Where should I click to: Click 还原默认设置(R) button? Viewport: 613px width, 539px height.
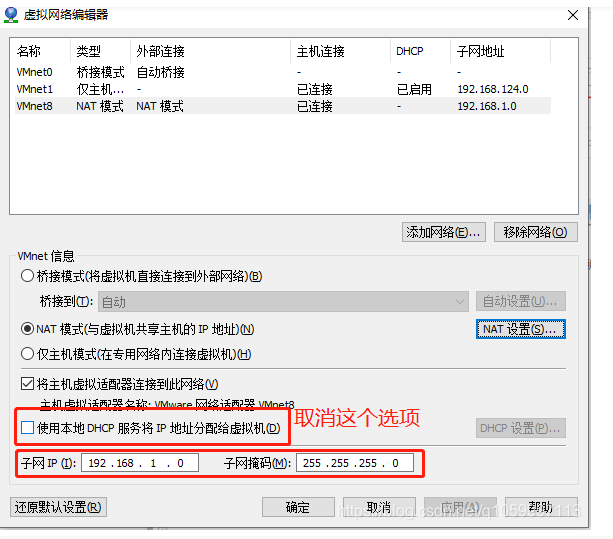pos(58,507)
